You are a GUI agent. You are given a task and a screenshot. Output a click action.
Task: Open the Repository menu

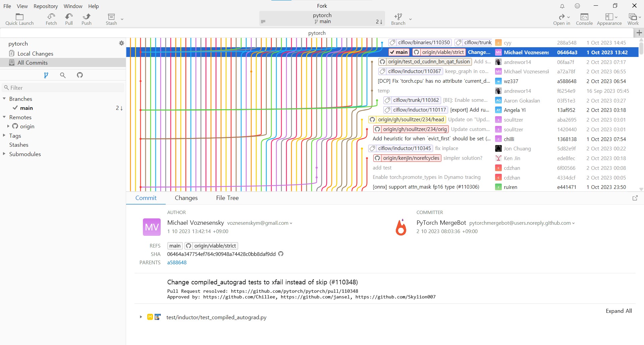46,6
